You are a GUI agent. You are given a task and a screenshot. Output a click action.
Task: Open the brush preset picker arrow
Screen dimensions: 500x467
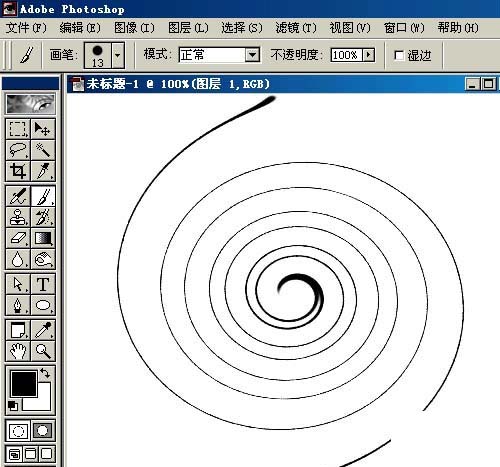tap(117, 55)
